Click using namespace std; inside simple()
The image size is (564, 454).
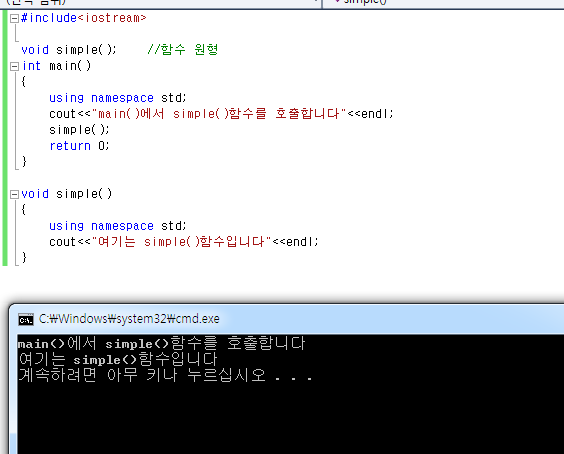(118, 226)
